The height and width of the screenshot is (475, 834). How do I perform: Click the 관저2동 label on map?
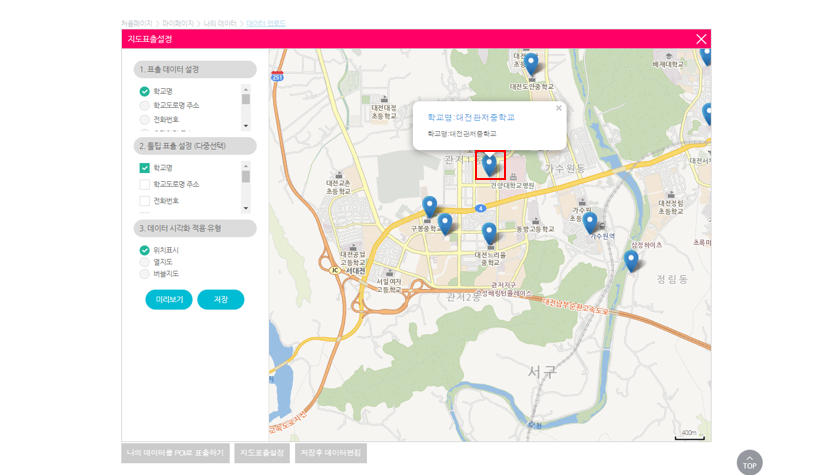462,297
